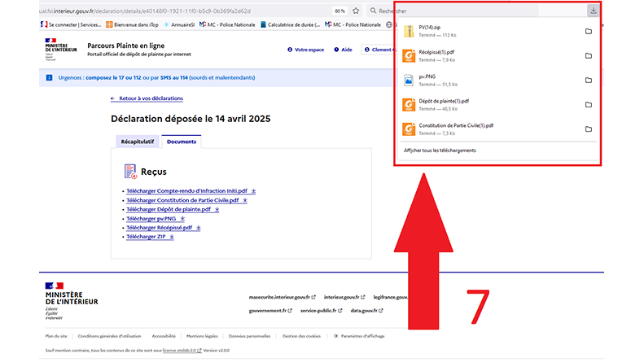The height and width of the screenshot is (362, 644).
Task: Open the Clement account menu
Action: click(x=378, y=50)
